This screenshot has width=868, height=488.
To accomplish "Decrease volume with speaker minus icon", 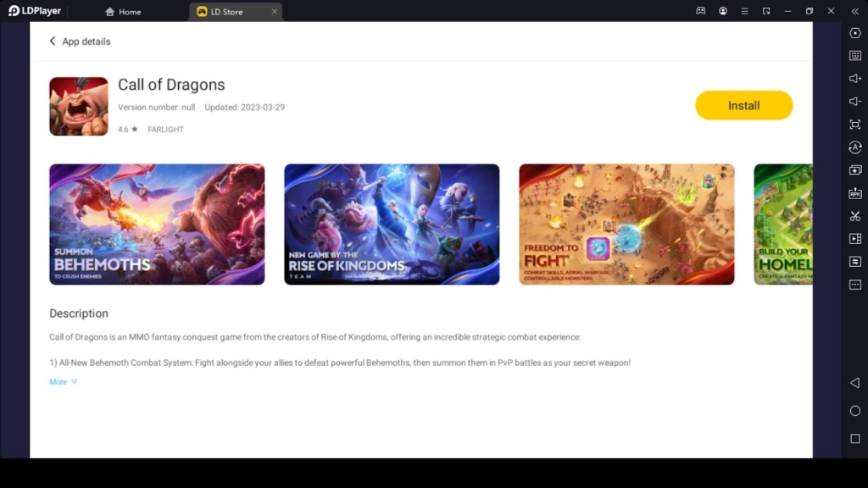I will click(854, 102).
